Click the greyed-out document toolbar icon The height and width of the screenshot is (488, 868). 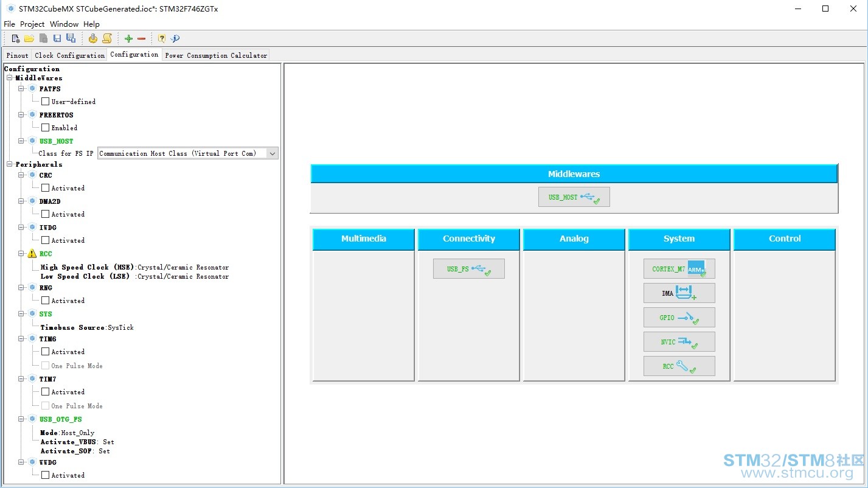coord(43,38)
